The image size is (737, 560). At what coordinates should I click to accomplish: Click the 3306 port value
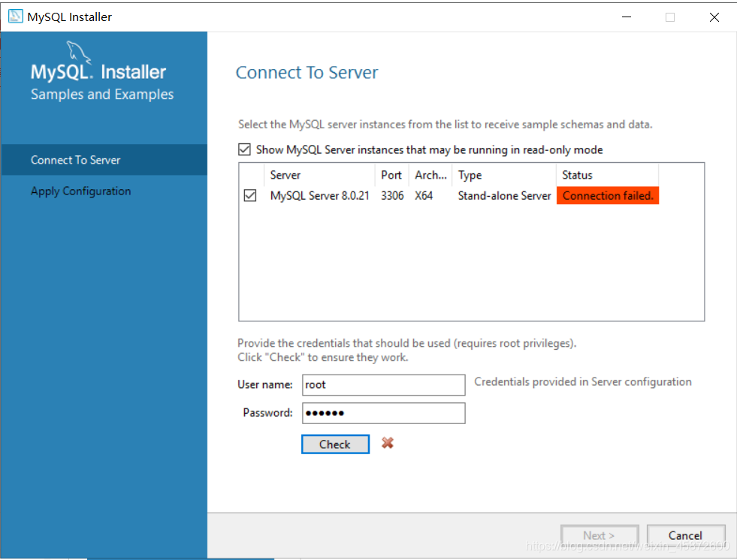[x=392, y=195]
